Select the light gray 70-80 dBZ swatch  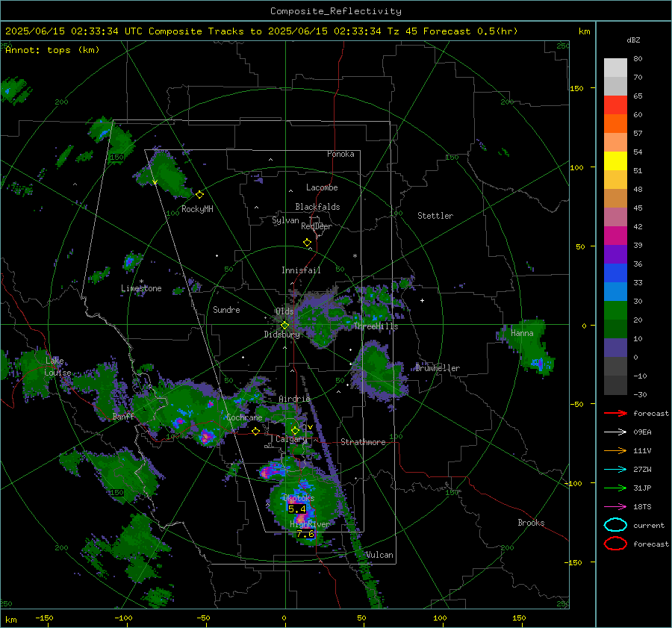coord(615,68)
